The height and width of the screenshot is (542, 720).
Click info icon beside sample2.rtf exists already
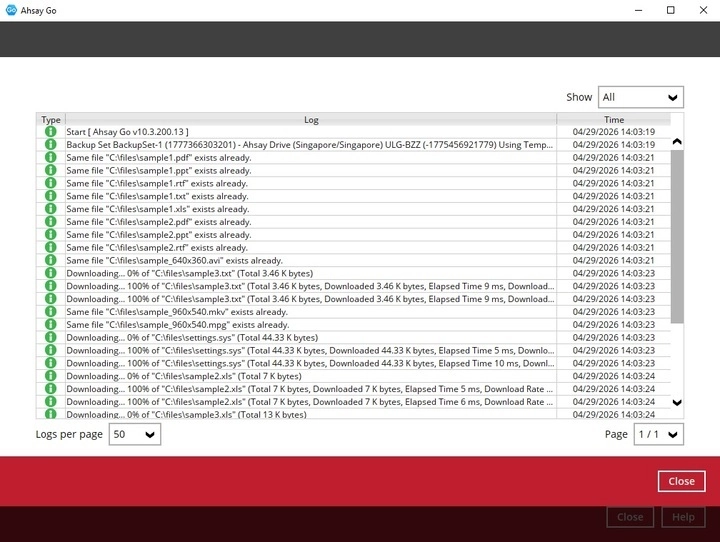click(x=51, y=248)
